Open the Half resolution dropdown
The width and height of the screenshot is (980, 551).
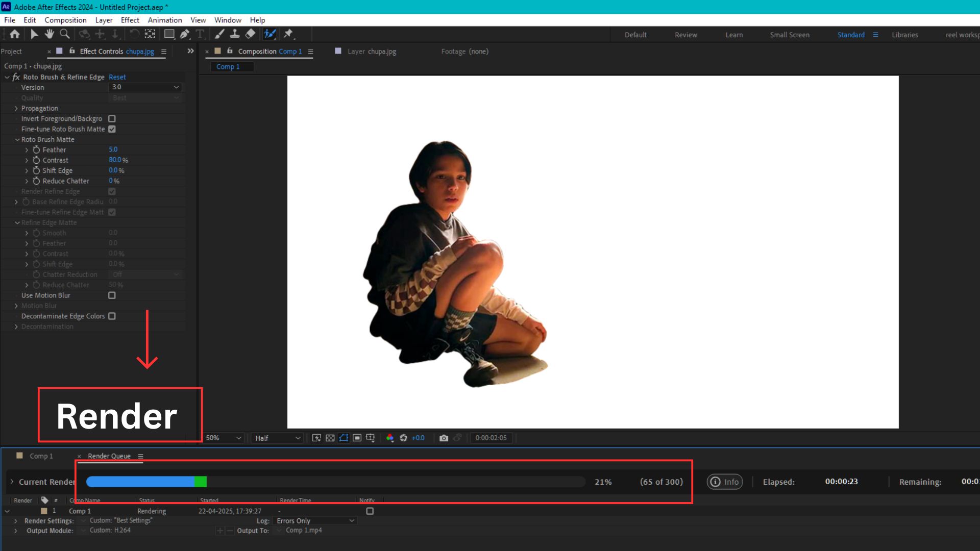[x=276, y=438]
